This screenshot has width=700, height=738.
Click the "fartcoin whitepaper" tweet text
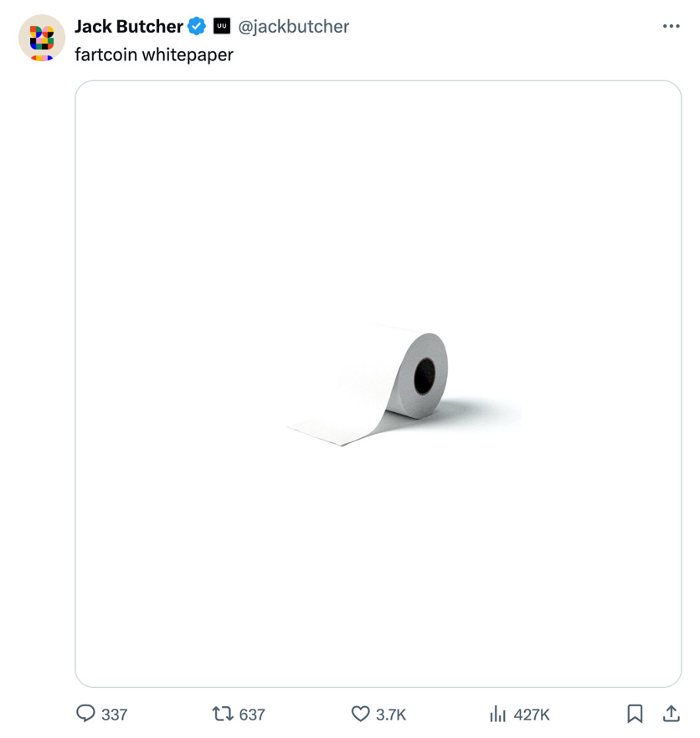tap(154, 54)
